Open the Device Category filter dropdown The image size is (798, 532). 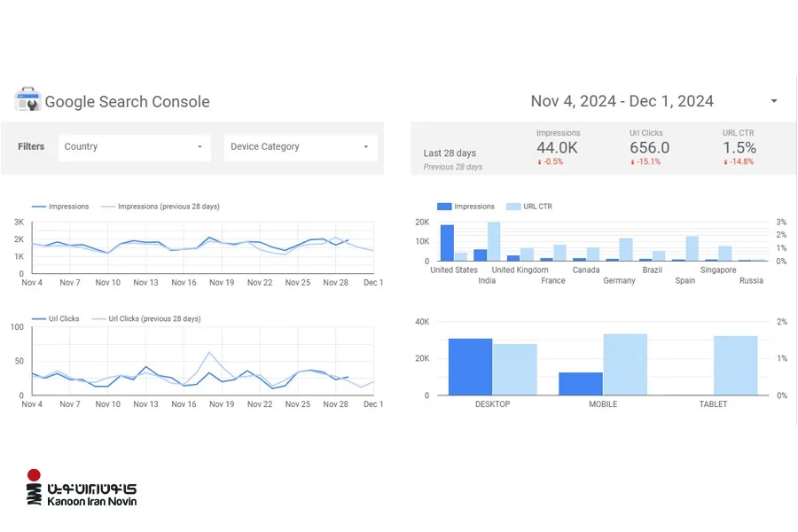point(301,147)
